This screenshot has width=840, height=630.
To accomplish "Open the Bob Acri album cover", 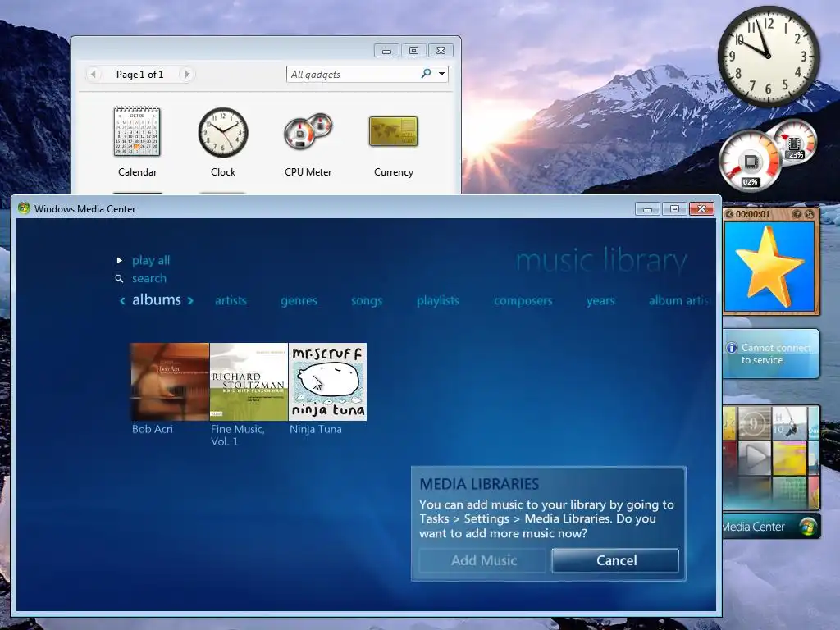I will point(170,381).
